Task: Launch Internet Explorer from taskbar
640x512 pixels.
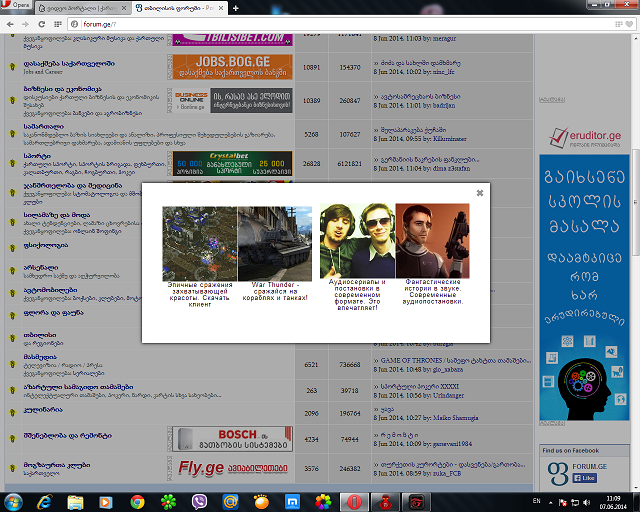Action: click(44, 502)
